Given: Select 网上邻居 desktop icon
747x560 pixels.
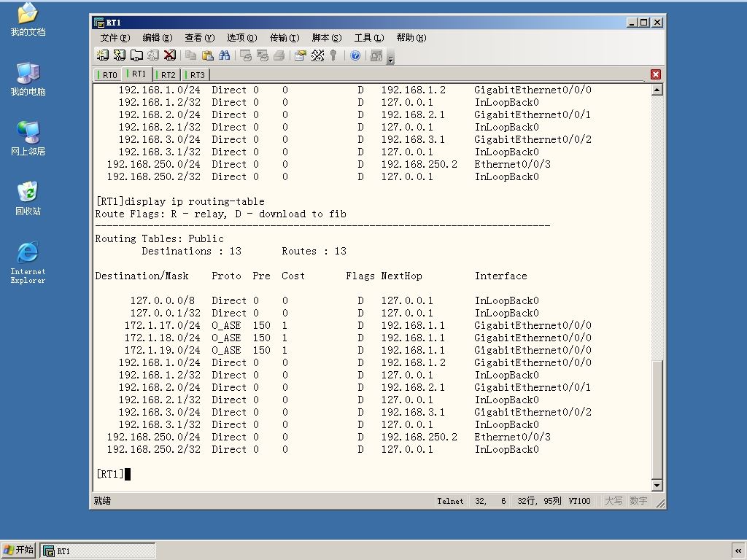Looking at the screenshot, I should [x=28, y=139].
